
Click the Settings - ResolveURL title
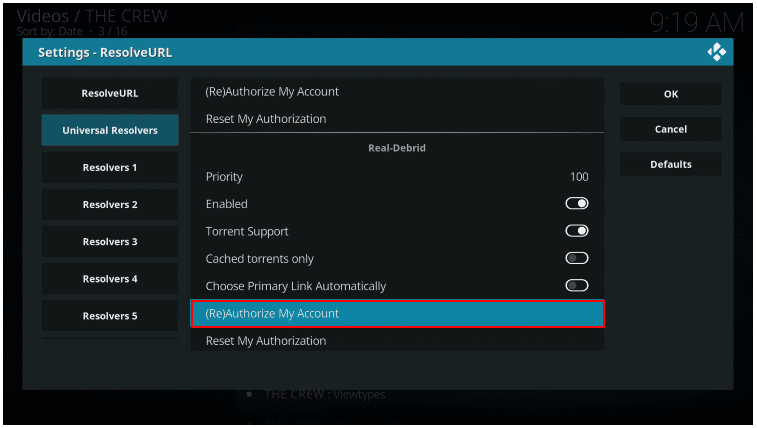tap(105, 52)
